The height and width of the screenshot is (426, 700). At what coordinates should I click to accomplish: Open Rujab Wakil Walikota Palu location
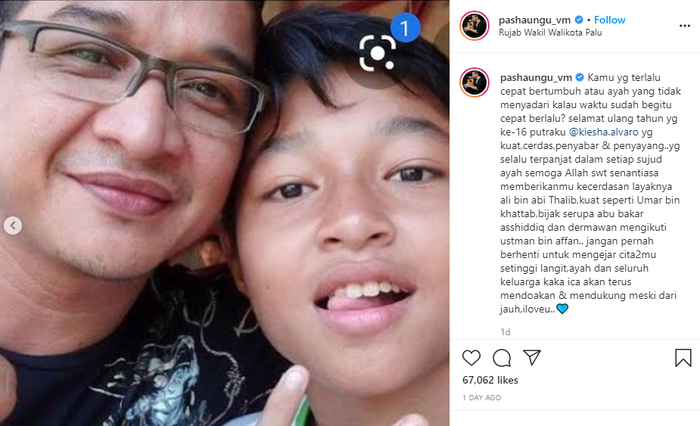(550, 33)
